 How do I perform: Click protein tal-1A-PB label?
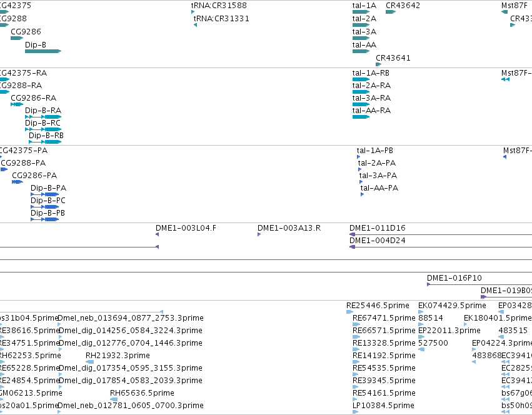click(374, 151)
